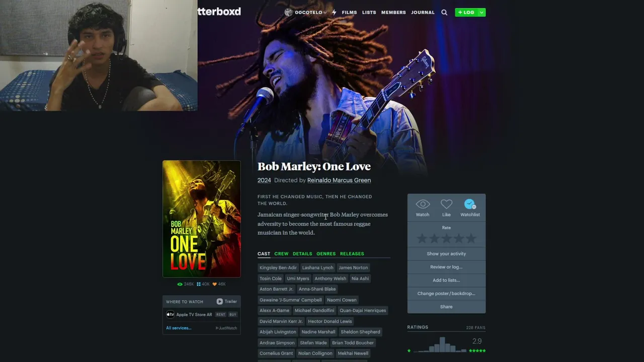
Task: Go to JOURNAL in the top navigation
Action: 423,13
